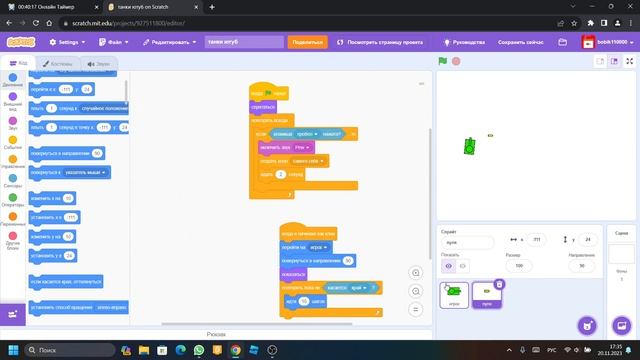The width and height of the screenshot is (640, 360).
Task: Edit the sprite direction field
Action: pos(582,266)
